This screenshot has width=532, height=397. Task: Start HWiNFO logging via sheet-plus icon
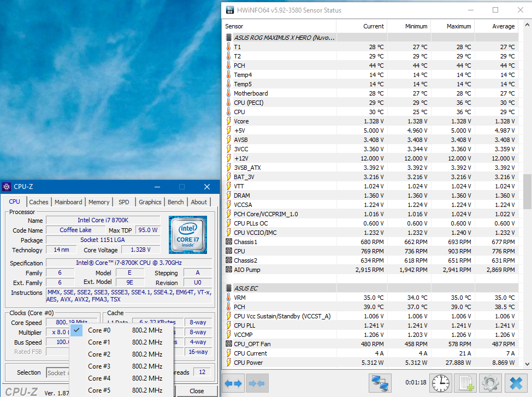(x=466, y=383)
